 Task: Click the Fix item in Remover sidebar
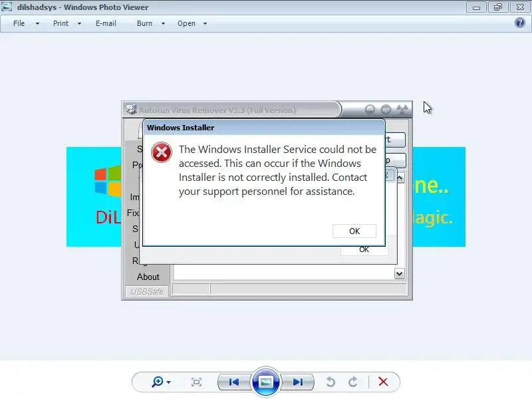click(x=133, y=213)
